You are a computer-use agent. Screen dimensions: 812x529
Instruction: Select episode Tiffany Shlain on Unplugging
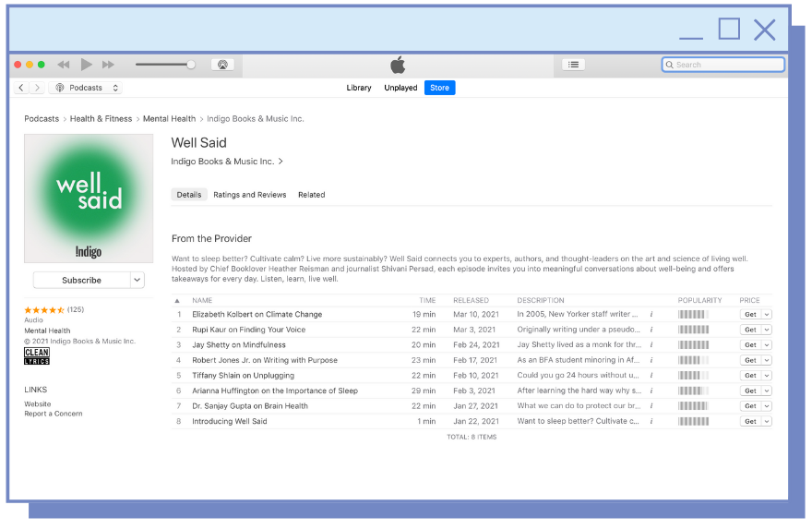point(243,376)
